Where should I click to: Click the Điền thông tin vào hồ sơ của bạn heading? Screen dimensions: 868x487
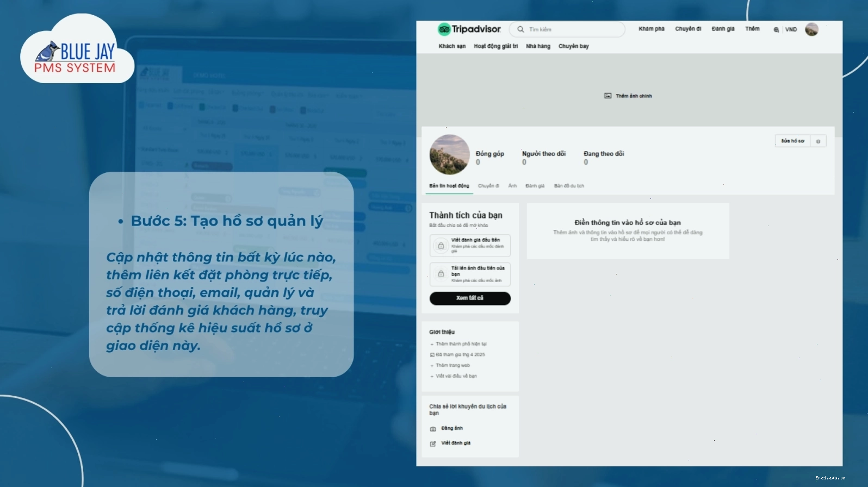pos(628,223)
